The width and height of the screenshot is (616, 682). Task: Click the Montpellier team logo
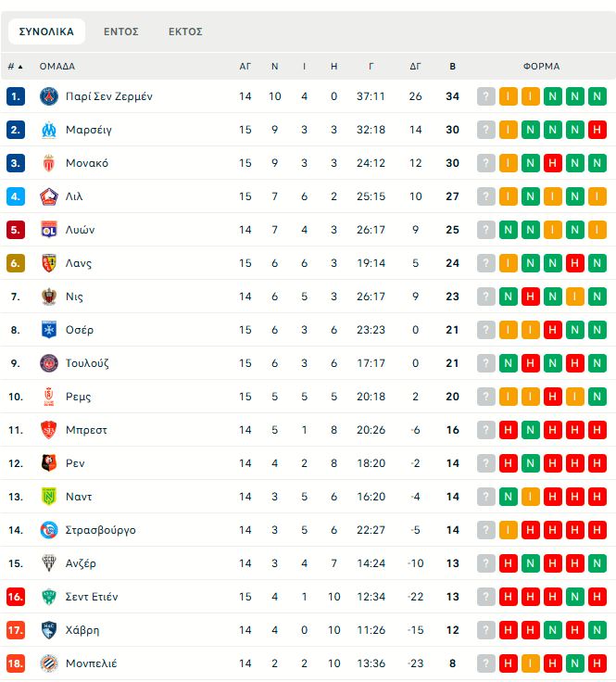49,663
